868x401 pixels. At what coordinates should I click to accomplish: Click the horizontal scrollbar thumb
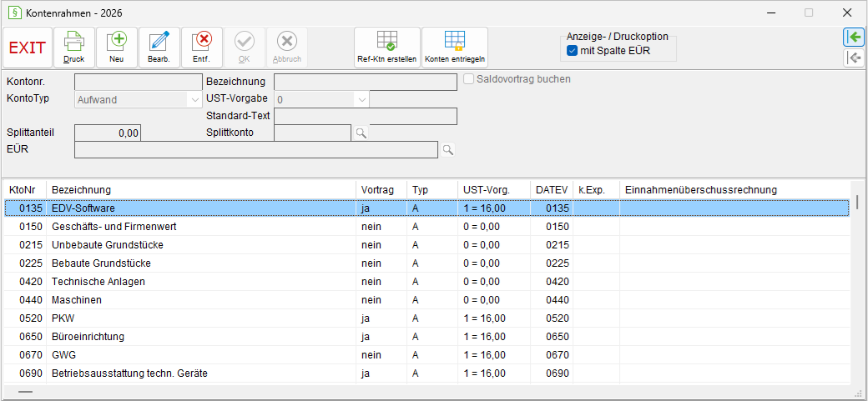click(x=25, y=392)
